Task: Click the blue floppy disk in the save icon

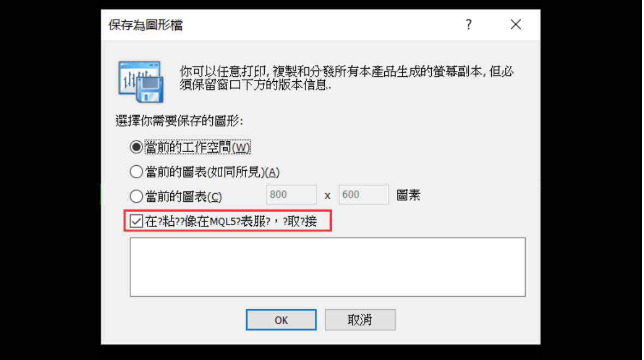Action: pyautogui.click(x=150, y=89)
